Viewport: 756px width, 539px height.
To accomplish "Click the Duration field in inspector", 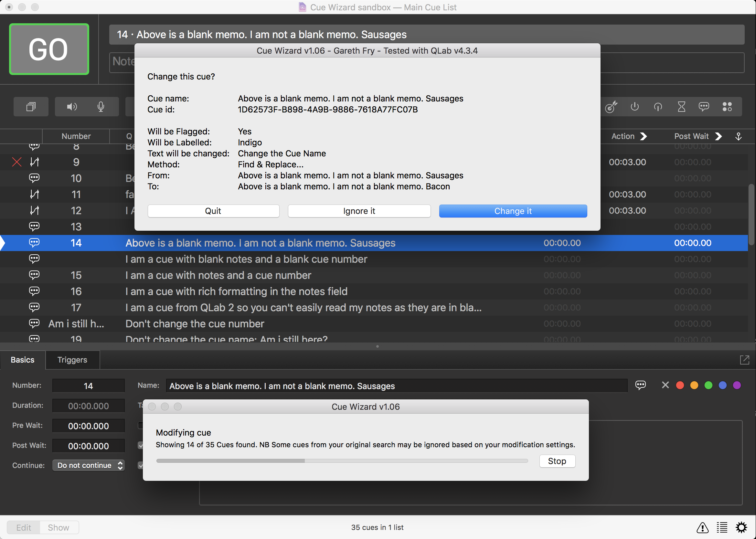I will pyautogui.click(x=88, y=406).
